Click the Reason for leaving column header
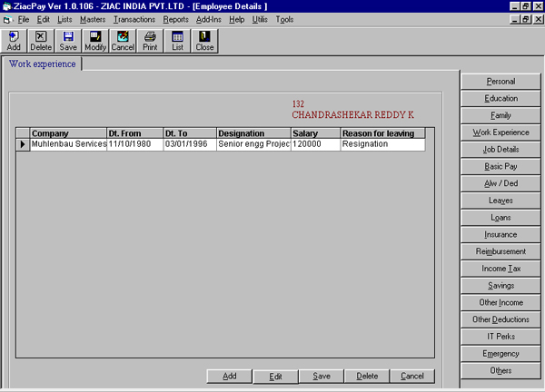The width and height of the screenshot is (545, 392). (x=382, y=133)
